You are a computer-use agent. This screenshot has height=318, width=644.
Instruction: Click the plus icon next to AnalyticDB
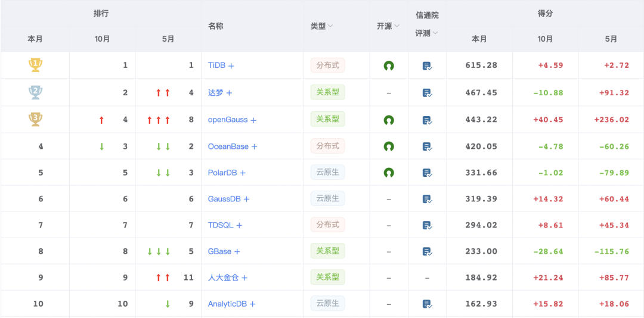[x=253, y=304]
